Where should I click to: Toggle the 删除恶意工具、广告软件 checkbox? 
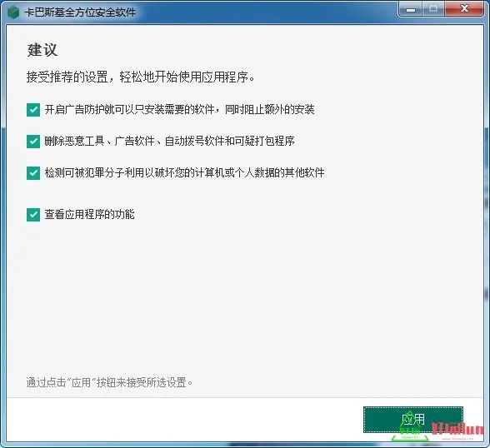click(33, 142)
